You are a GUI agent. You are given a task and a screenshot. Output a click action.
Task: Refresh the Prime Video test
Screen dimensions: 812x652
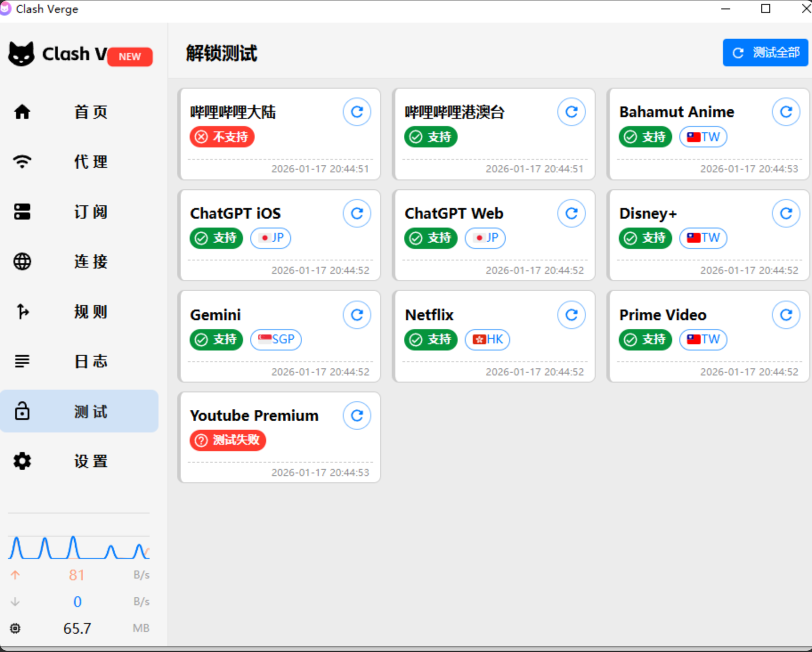786,314
